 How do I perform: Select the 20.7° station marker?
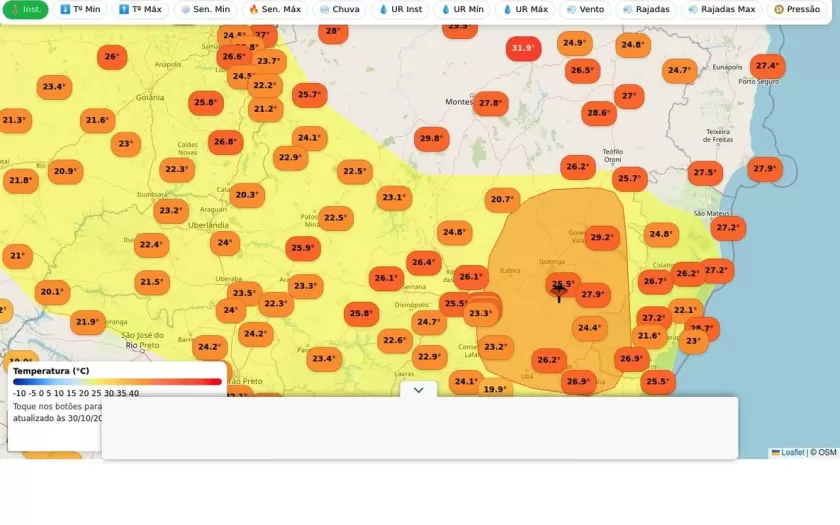click(x=502, y=200)
